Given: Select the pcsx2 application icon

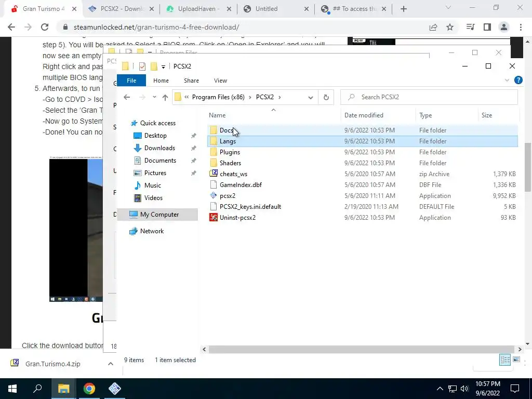Looking at the screenshot, I should [214, 196].
